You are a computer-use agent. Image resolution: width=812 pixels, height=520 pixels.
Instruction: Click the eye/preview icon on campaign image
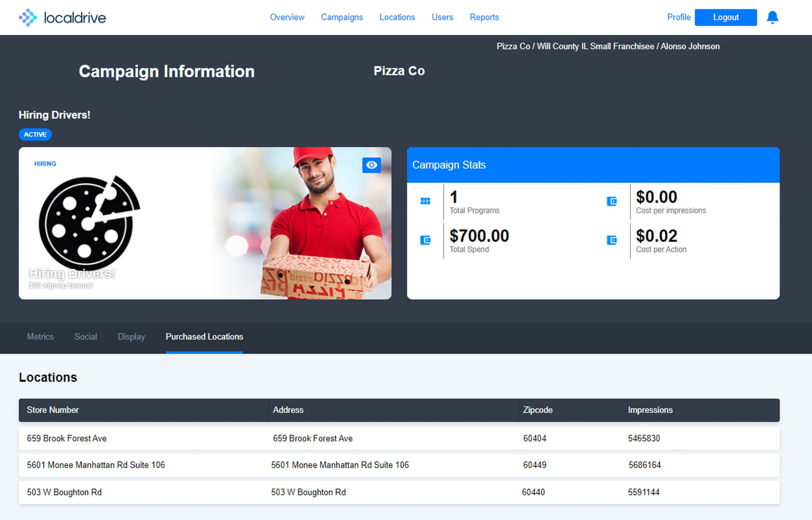pyautogui.click(x=371, y=165)
